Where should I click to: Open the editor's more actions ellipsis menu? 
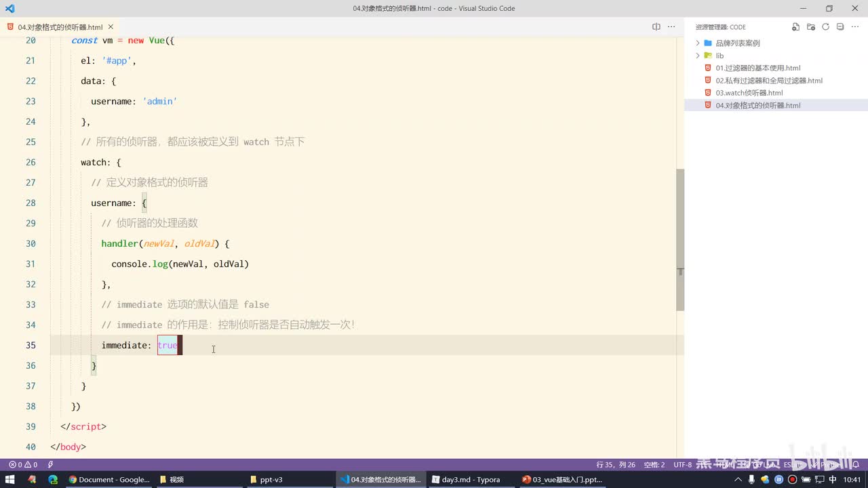[x=671, y=27]
